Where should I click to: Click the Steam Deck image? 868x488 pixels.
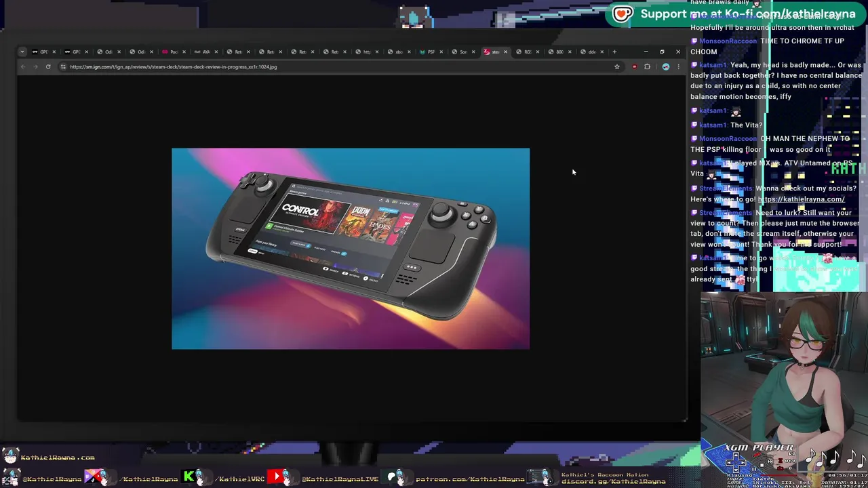(x=351, y=248)
